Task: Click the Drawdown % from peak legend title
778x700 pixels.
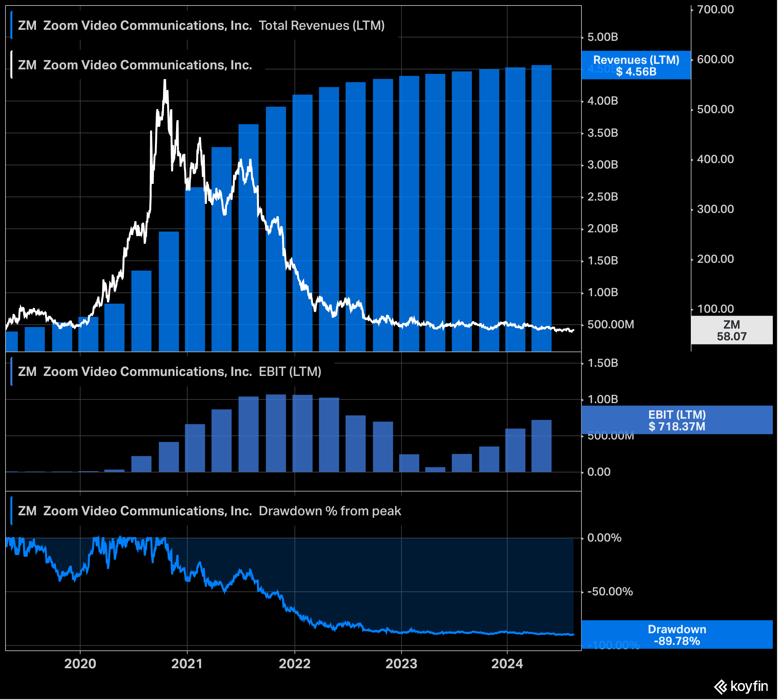Action: click(x=209, y=511)
